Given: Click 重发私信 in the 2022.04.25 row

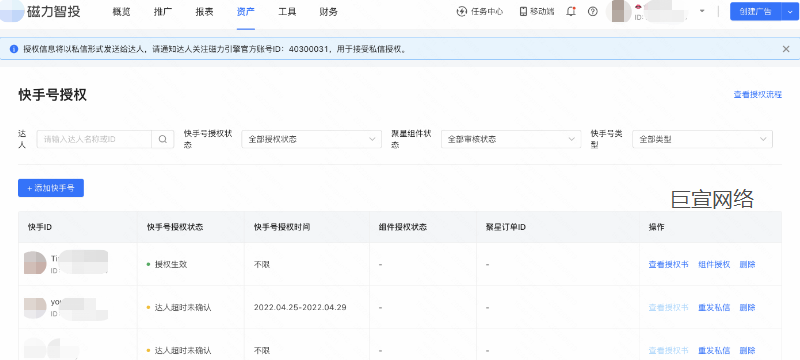Looking at the screenshot, I should [x=714, y=307].
